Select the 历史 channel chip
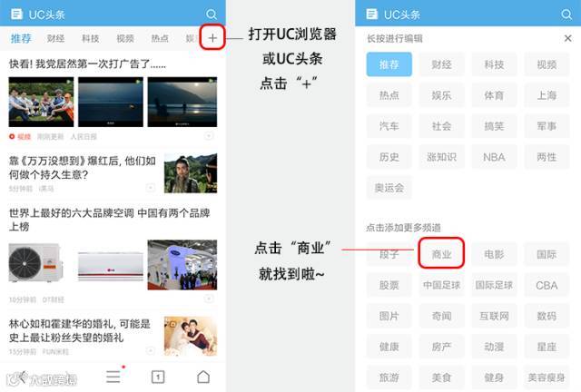The width and height of the screenshot is (581, 392). coord(389,157)
